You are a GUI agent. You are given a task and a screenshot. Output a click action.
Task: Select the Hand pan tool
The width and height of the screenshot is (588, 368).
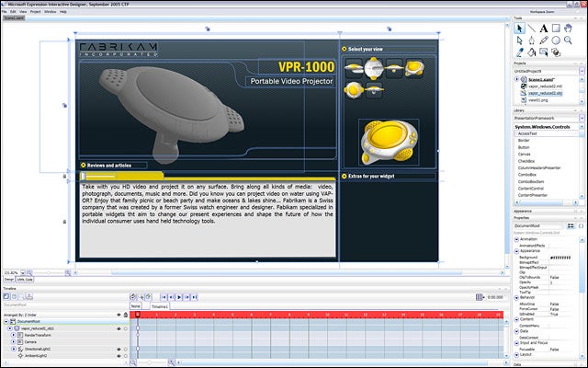[x=568, y=29]
